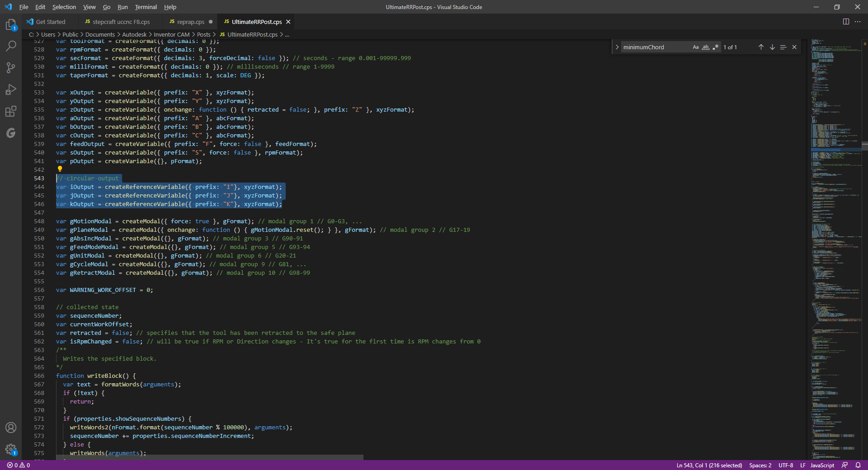Toggle Match Whole Word in find widget
Image resolution: width=868 pixels, height=470 pixels.
coord(706,47)
